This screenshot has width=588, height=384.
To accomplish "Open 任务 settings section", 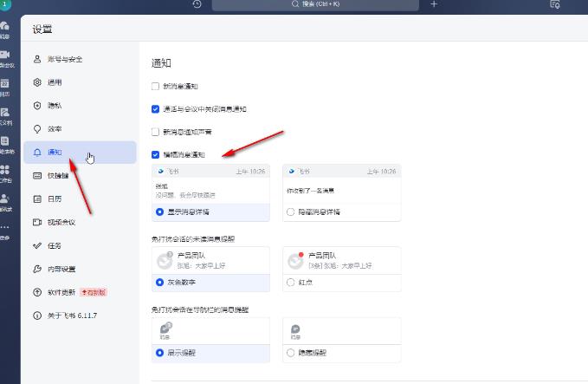I will coord(80,246).
